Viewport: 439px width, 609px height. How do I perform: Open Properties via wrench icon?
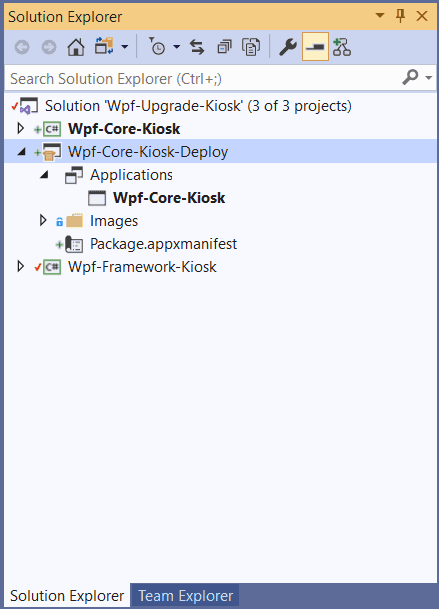[288, 47]
